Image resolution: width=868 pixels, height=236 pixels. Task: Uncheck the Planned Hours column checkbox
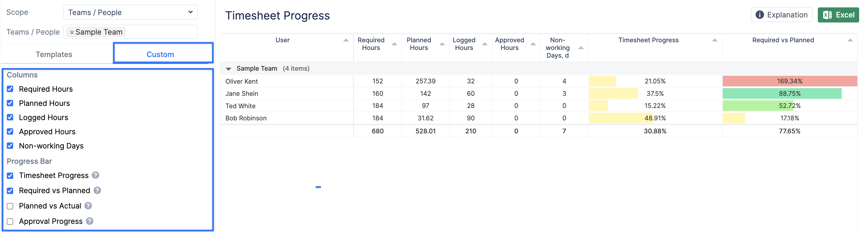[10, 103]
